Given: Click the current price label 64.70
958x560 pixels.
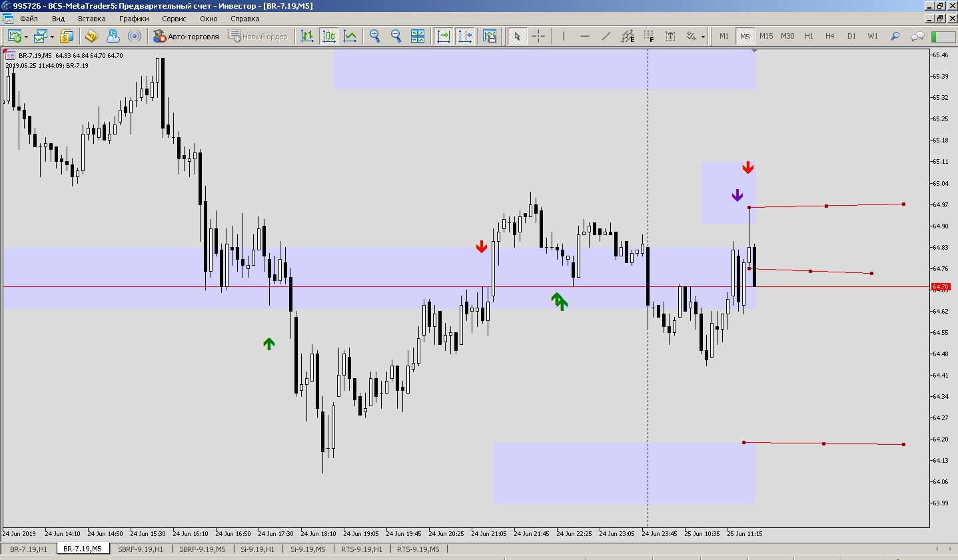Looking at the screenshot, I should [940, 287].
